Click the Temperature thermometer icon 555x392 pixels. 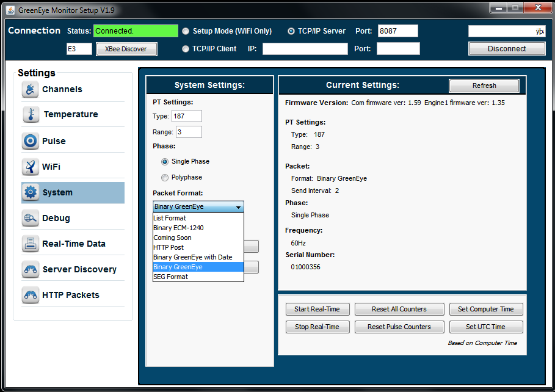point(31,115)
